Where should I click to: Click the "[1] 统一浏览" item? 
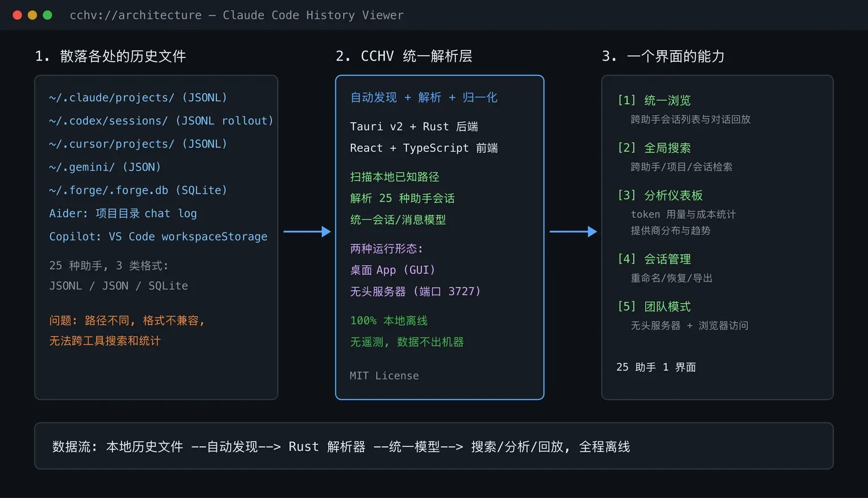tap(654, 100)
